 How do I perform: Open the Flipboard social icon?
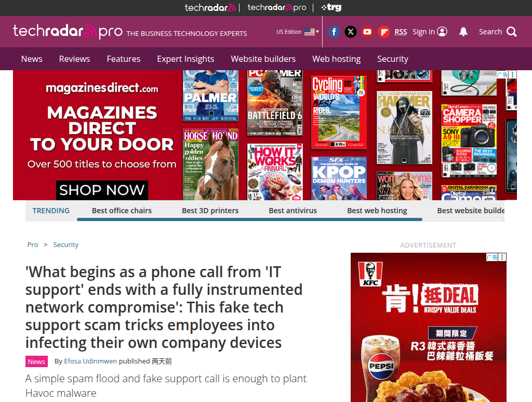(x=384, y=32)
